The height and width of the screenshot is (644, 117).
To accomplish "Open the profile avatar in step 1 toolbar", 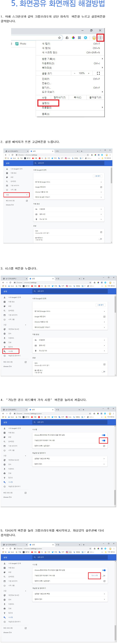I will [x=94, y=38].
